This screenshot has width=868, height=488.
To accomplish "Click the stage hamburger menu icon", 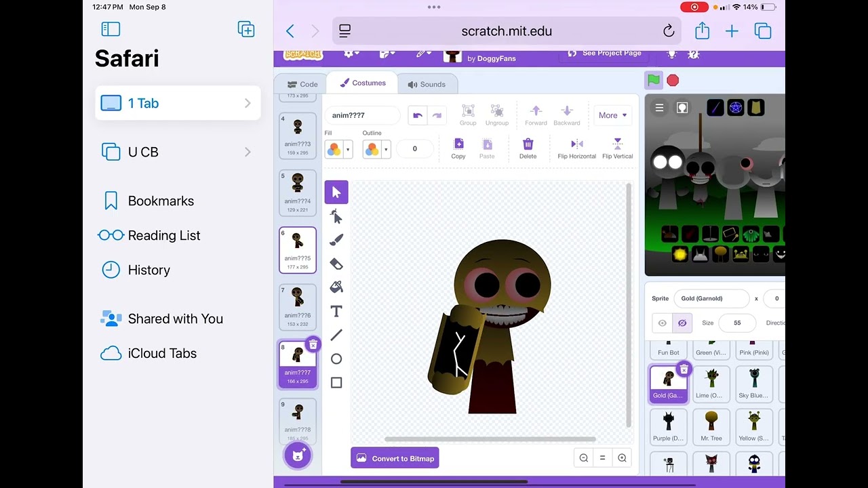I will click(x=659, y=108).
